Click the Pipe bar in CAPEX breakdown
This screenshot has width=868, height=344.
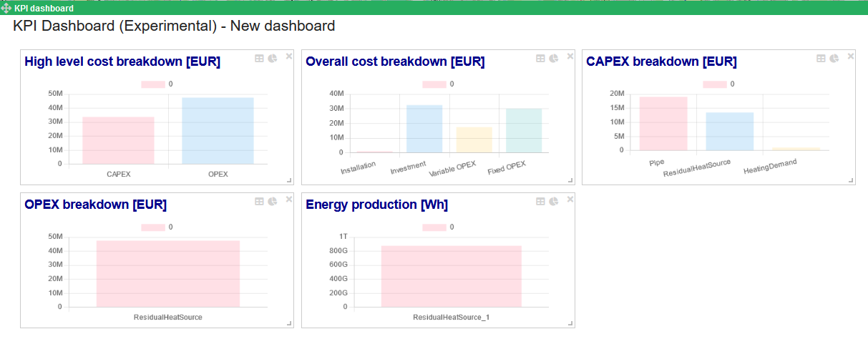[x=663, y=124]
